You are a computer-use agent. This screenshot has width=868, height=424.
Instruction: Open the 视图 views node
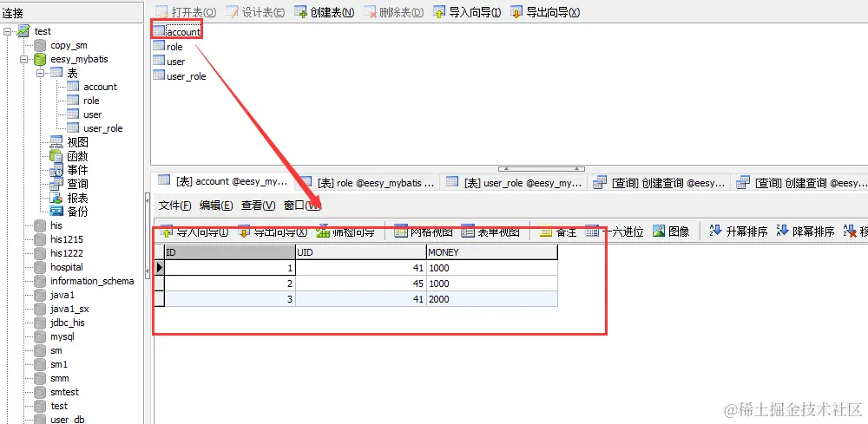[69, 142]
